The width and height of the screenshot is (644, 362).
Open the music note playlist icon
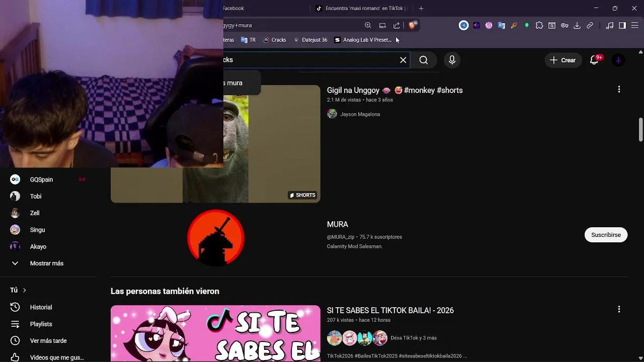click(610, 25)
